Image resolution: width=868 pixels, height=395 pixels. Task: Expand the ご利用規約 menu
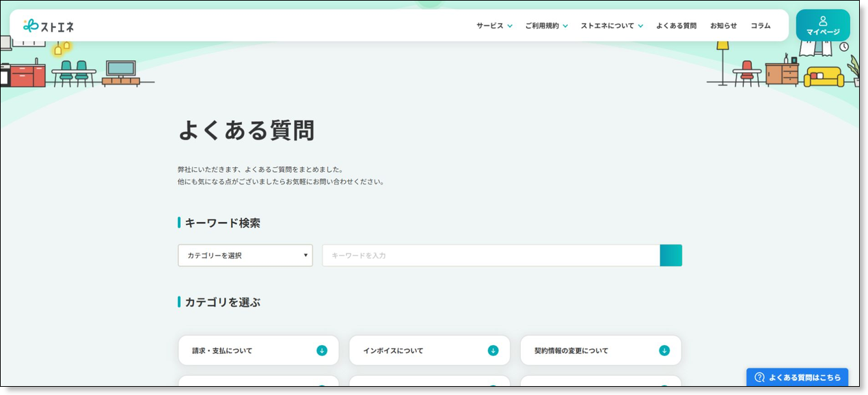click(x=546, y=26)
